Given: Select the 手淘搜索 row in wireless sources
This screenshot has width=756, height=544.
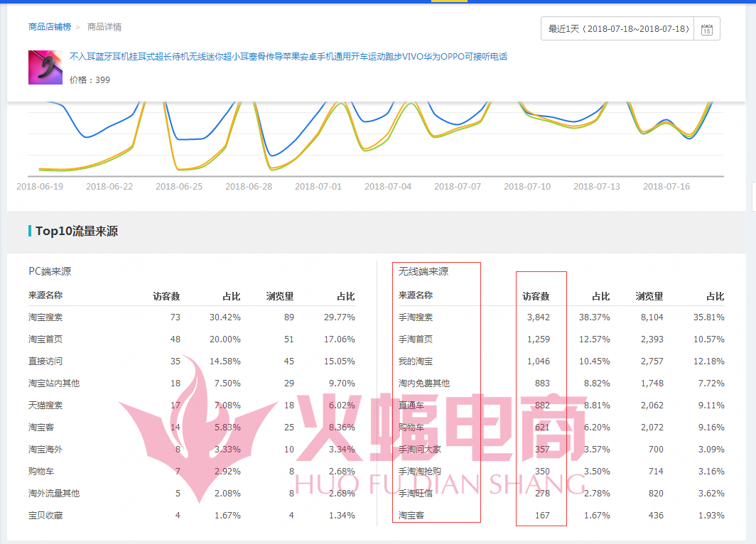Looking at the screenshot, I should (416, 317).
